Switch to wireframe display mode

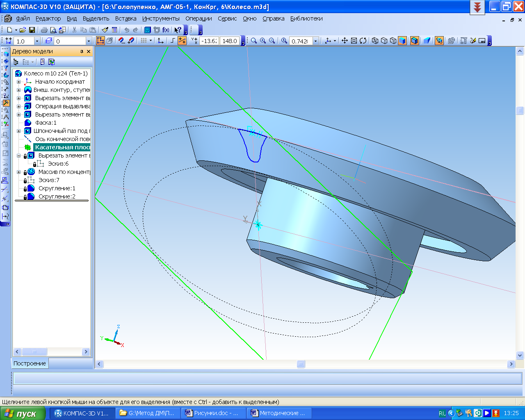[375, 41]
